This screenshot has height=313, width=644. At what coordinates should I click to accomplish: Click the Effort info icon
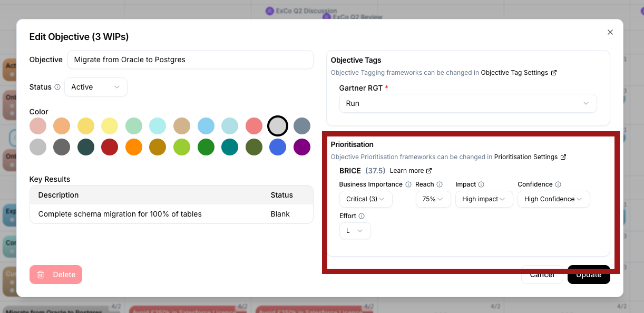tap(362, 216)
